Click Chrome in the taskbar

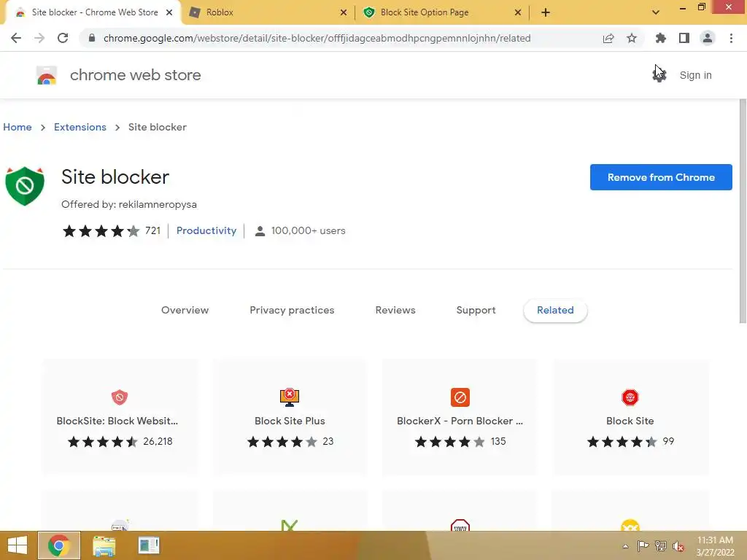point(59,545)
